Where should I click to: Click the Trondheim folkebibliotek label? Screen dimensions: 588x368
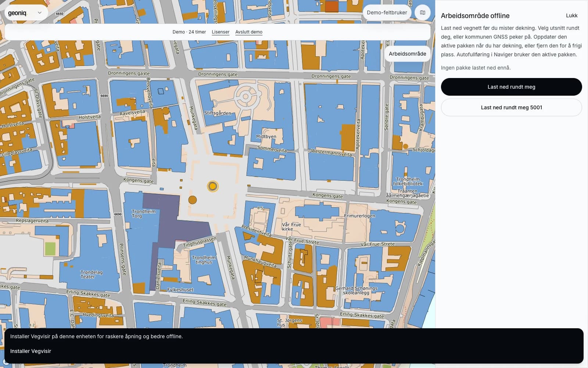click(x=408, y=181)
